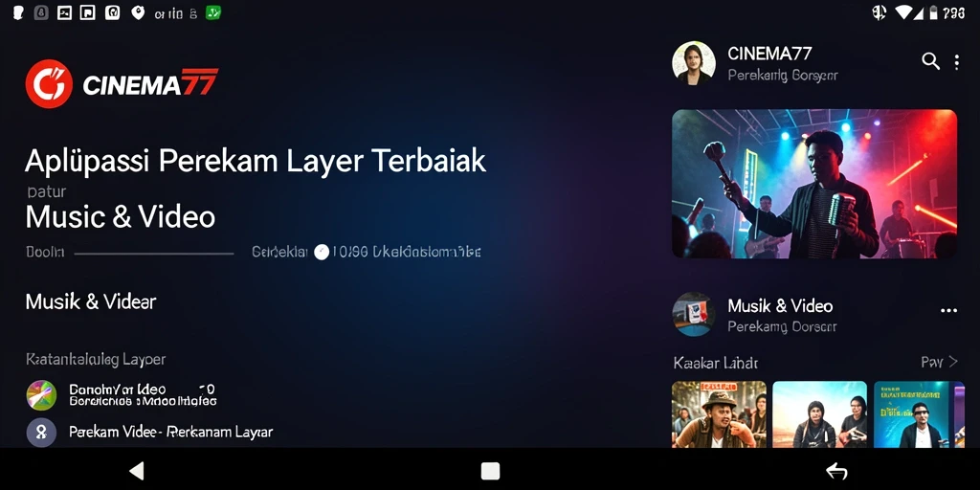980x490 pixels.
Task: Click Musik & Video channel title text
Action: click(x=780, y=306)
